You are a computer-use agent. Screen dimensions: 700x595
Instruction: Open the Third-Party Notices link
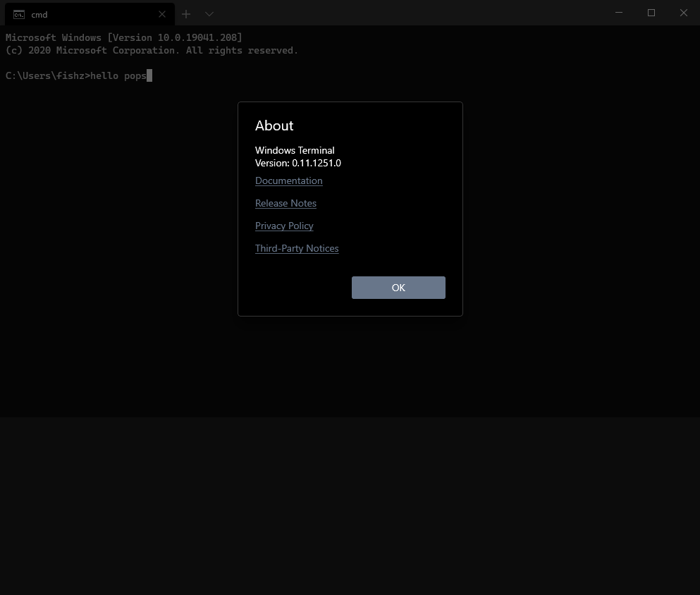[x=297, y=248]
